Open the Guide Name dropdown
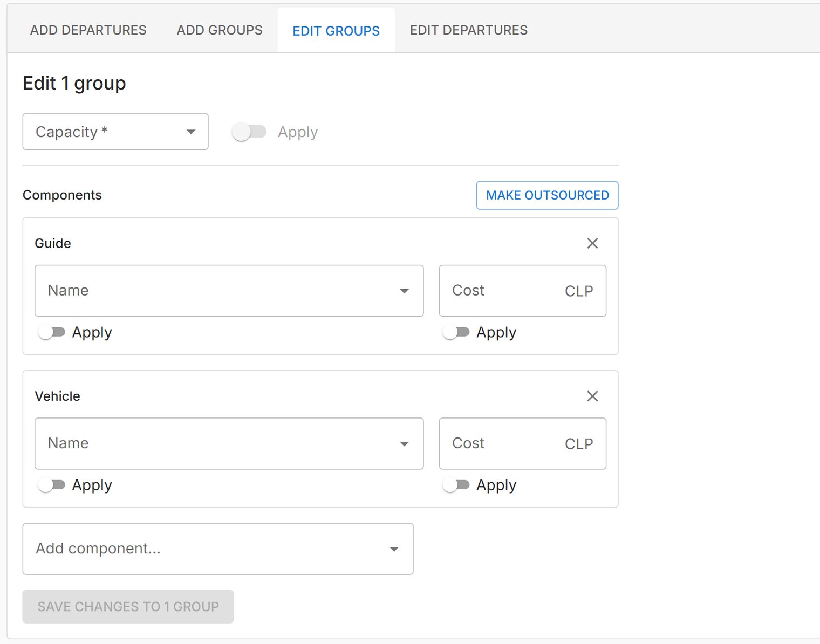 pyautogui.click(x=229, y=291)
